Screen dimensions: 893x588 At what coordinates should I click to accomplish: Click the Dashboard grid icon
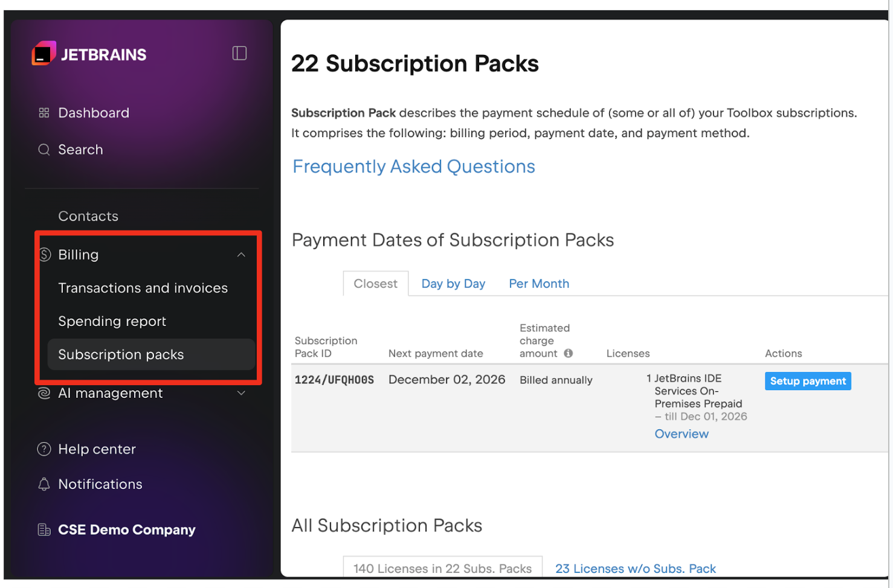pyautogui.click(x=44, y=113)
